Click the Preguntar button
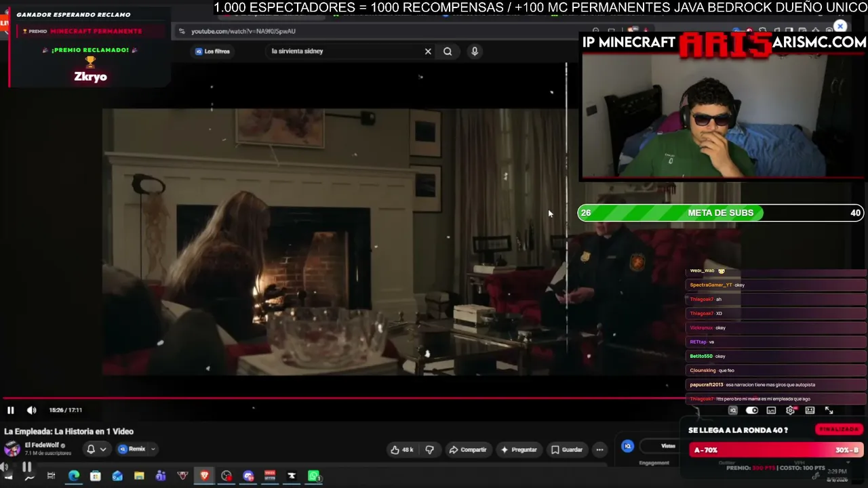The height and width of the screenshot is (488, 868). pyautogui.click(x=519, y=449)
